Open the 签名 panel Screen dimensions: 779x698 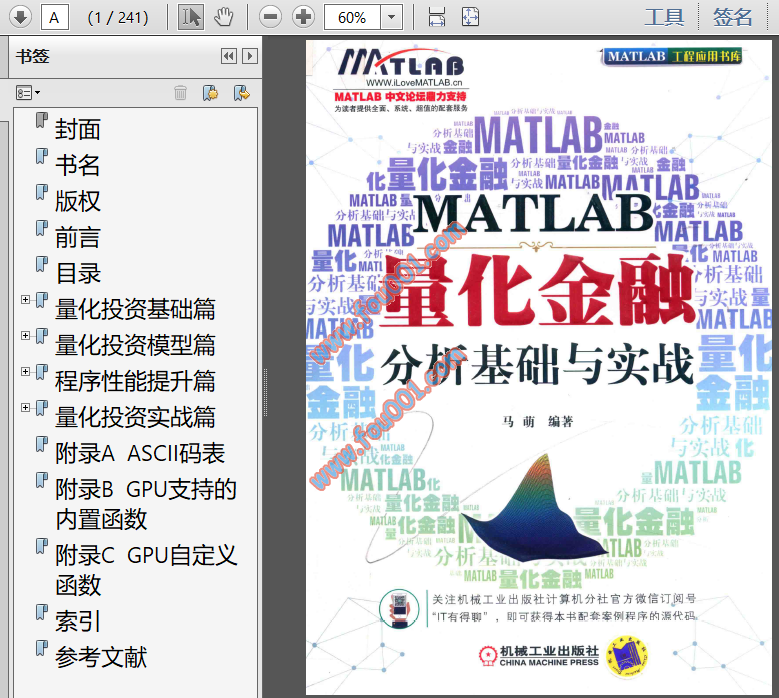pos(733,17)
